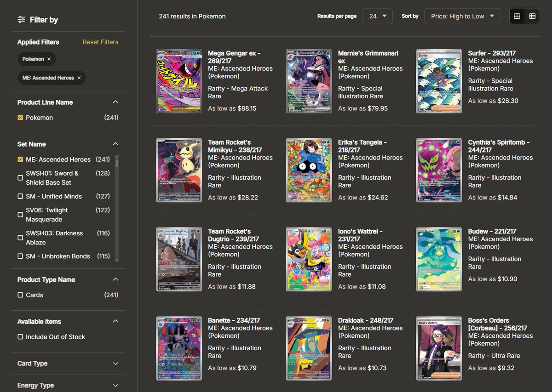Check the Cards product type checkbox
The image size is (552, 392).
(20, 295)
